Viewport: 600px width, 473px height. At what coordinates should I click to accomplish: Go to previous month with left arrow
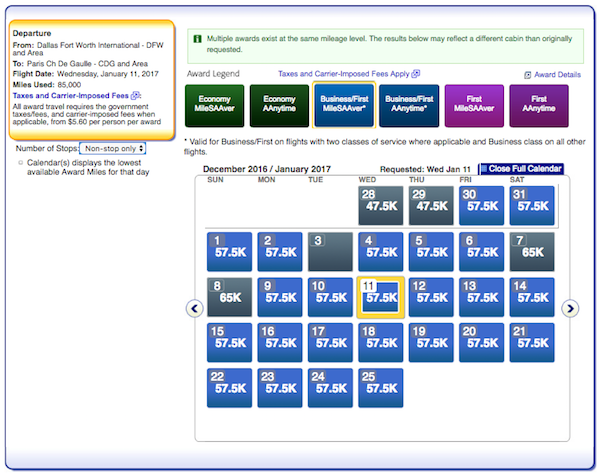coord(194,308)
